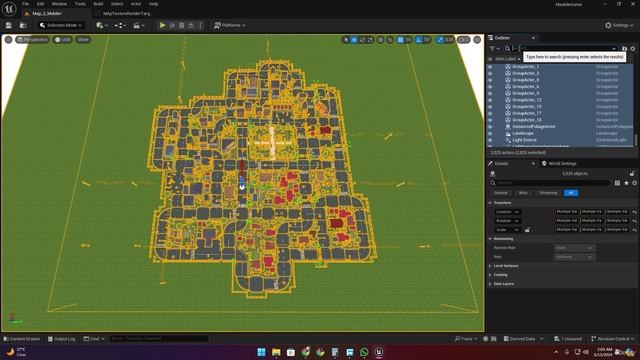Activate the Rotate gizmo tool
Screen dimensions: 640x360
(x=362, y=40)
